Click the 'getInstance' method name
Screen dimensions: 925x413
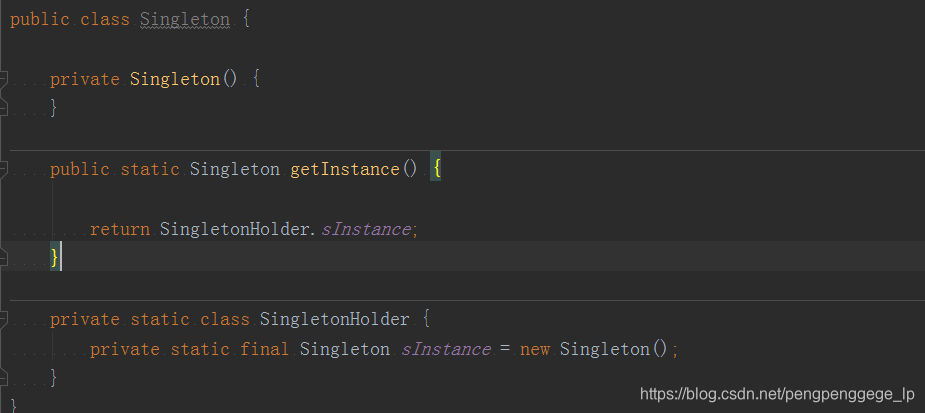tap(345, 169)
